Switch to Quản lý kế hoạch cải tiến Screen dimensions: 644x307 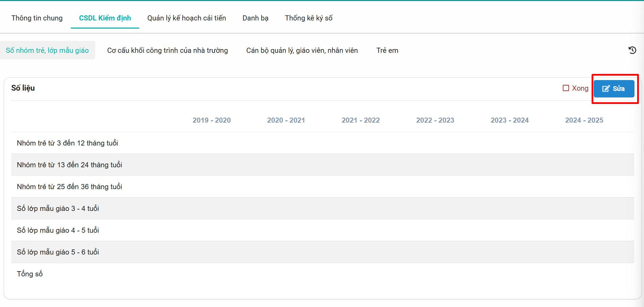(186, 18)
